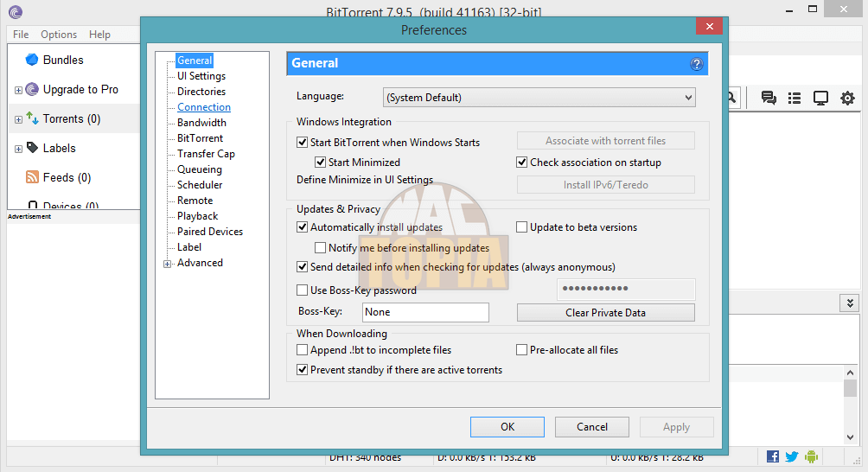Toggle Start Minimized checkbox
The width and height of the screenshot is (868, 472).
(x=320, y=163)
